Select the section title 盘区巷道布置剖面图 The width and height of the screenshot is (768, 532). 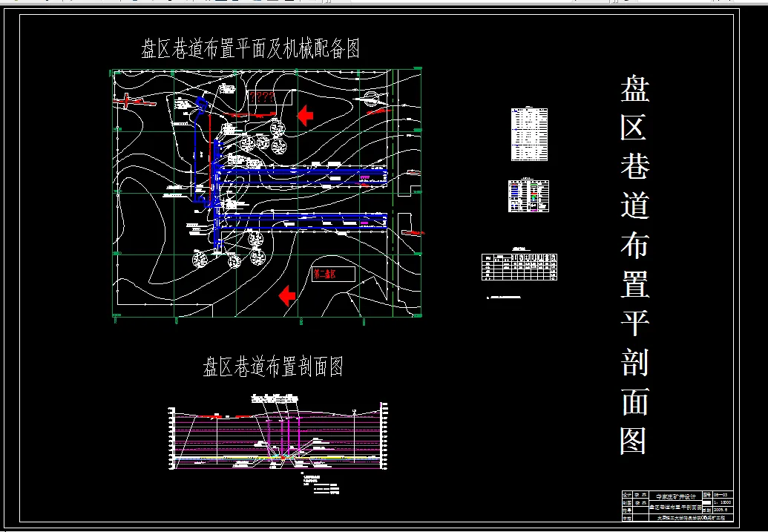pyautogui.click(x=273, y=367)
